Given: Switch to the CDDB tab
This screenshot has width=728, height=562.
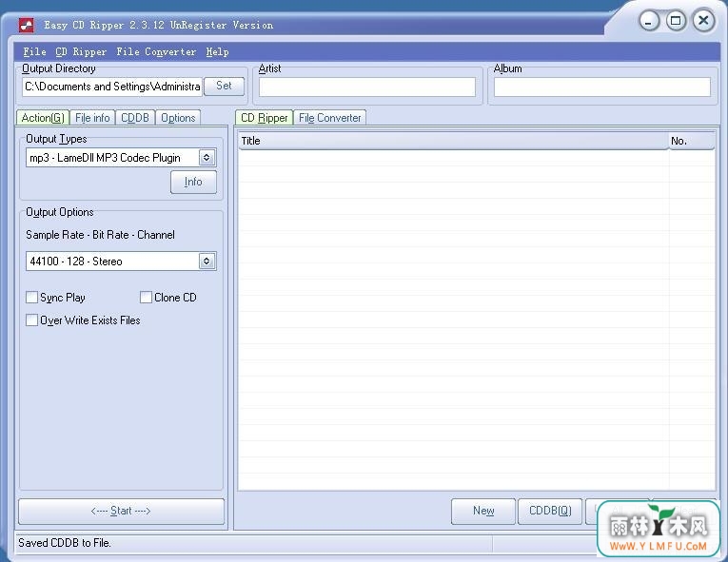Looking at the screenshot, I should (135, 118).
